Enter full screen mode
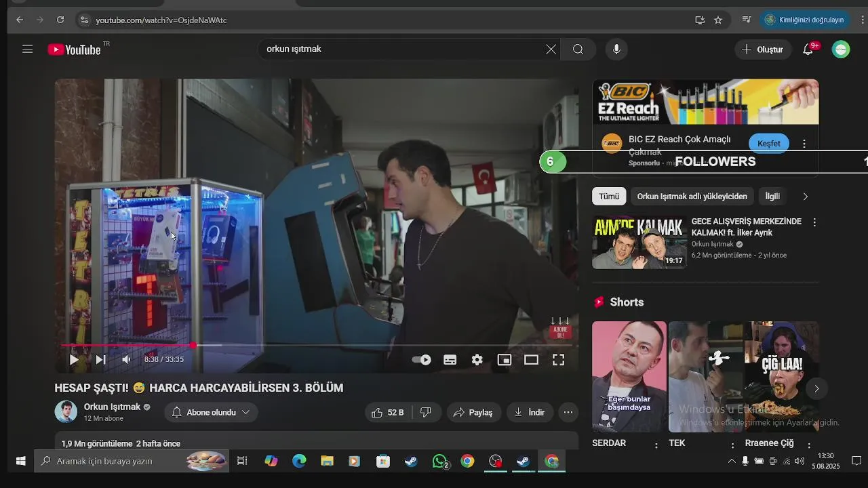This screenshot has width=868, height=488. click(x=558, y=360)
